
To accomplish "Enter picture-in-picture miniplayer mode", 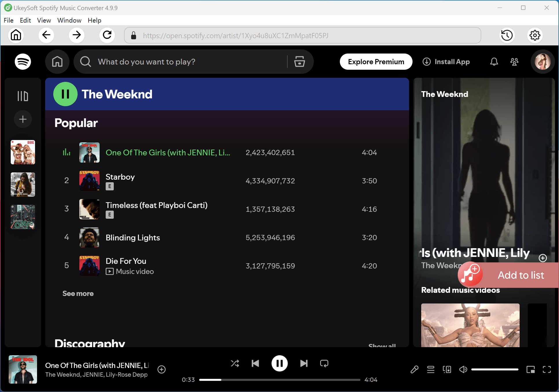I will click(x=531, y=369).
